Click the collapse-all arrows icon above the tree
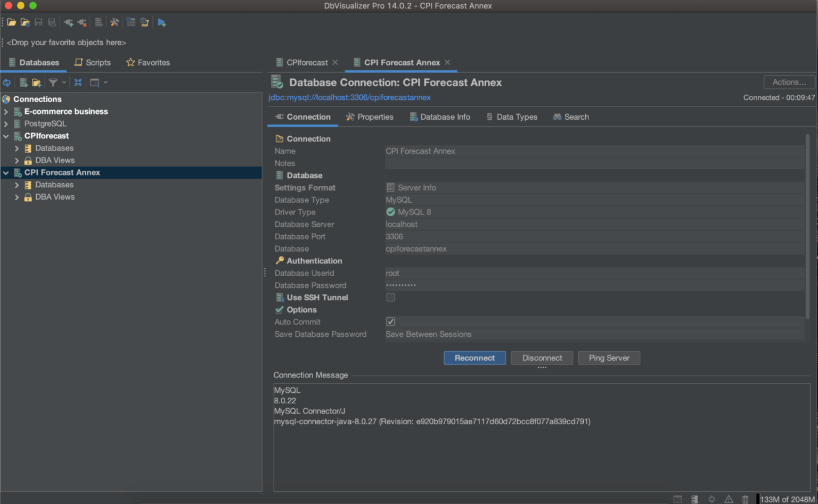Viewport: 818px width, 504px height. (x=78, y=82)
